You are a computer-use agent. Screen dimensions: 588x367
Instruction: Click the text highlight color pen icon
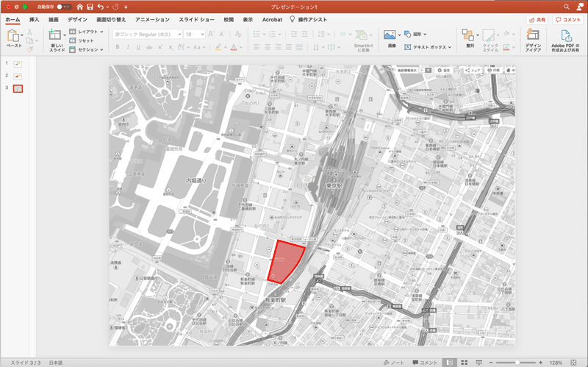[x=218, y=47]
